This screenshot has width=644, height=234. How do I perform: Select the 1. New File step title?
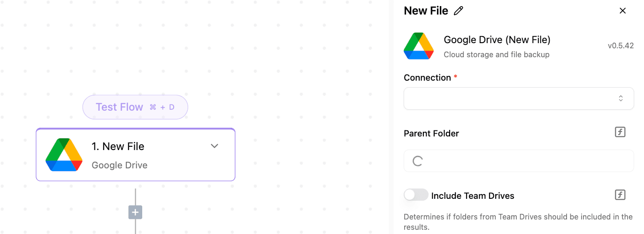coord(118,146)
